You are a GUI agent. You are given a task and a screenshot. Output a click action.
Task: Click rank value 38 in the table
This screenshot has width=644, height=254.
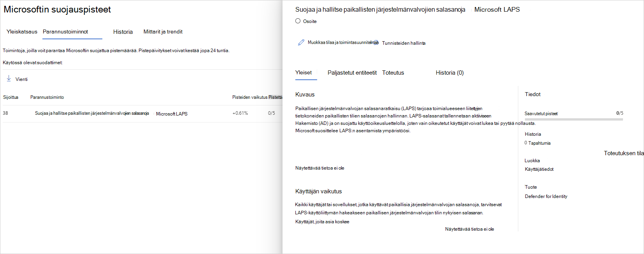click(5, 113)
